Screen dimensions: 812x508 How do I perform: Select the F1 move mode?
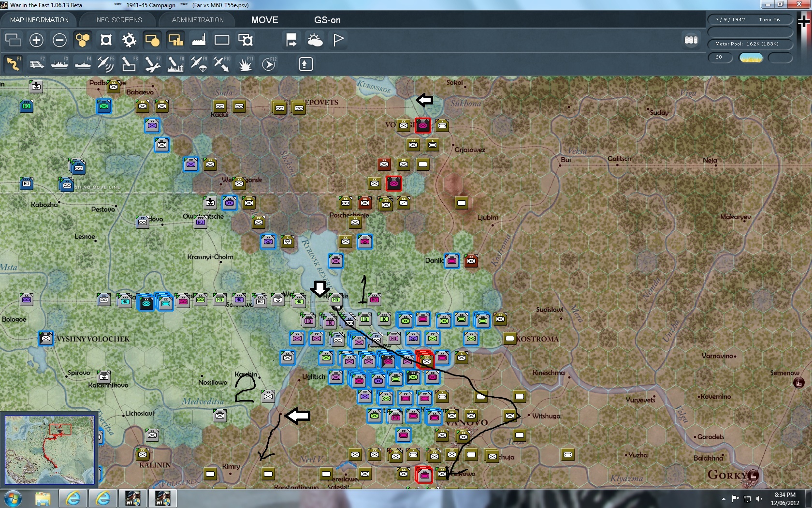pos(13,64)
